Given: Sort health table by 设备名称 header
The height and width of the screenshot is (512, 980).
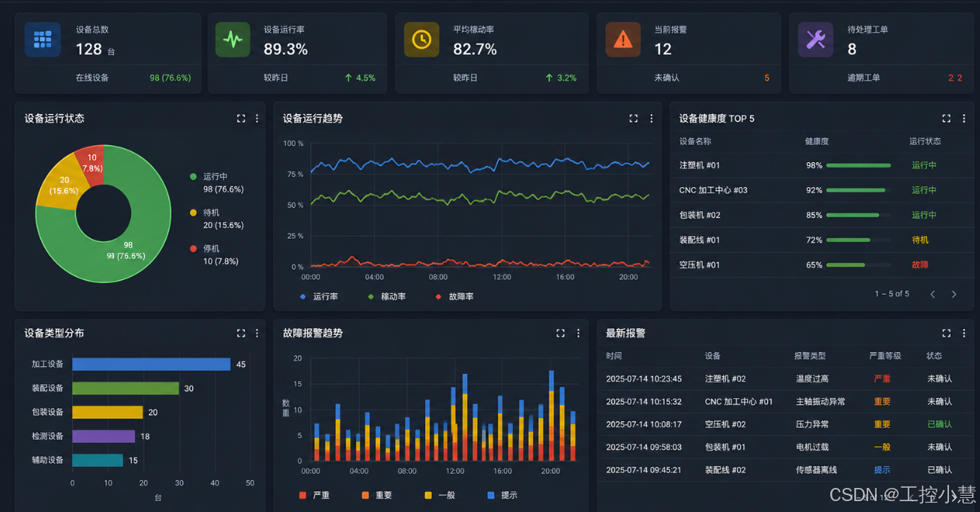Looking at the screenshot, I should pos(694,141).
